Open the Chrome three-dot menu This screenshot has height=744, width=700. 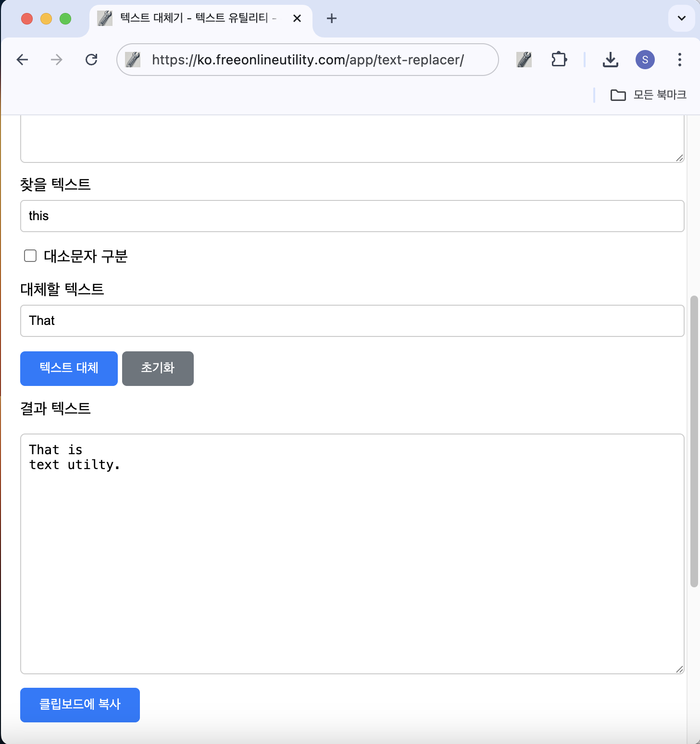(x=679, y=60)
